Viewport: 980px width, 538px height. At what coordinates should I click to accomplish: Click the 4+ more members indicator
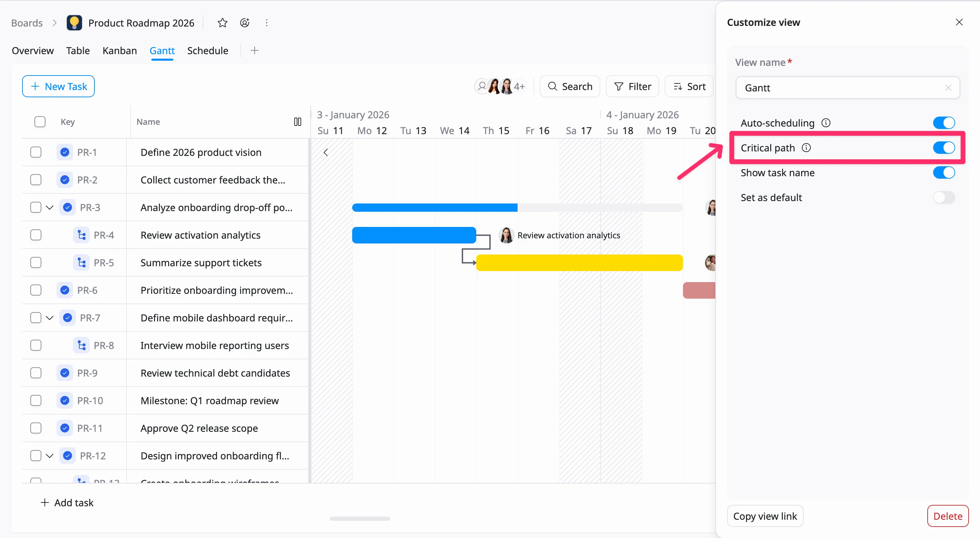[x=519, y=87]
